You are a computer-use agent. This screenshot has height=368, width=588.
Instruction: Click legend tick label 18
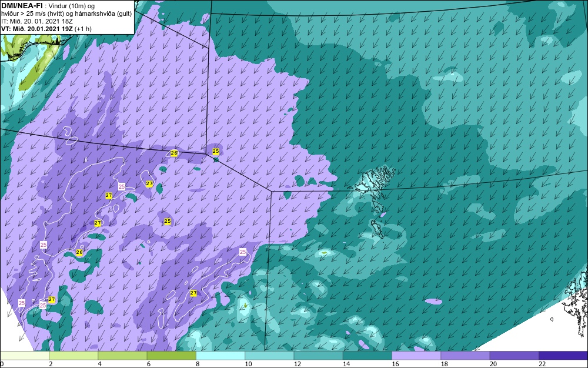click(x=445, y=364)
